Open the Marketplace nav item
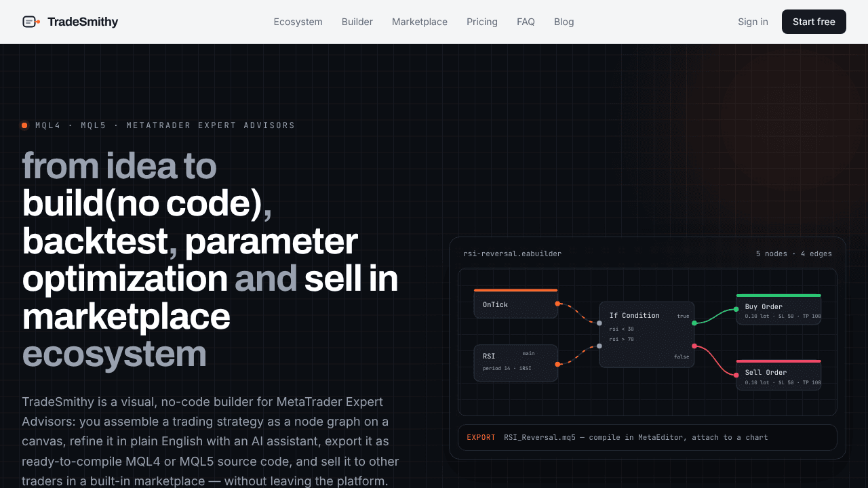This screenshot has width=868, height=488. tap(420, 22)
